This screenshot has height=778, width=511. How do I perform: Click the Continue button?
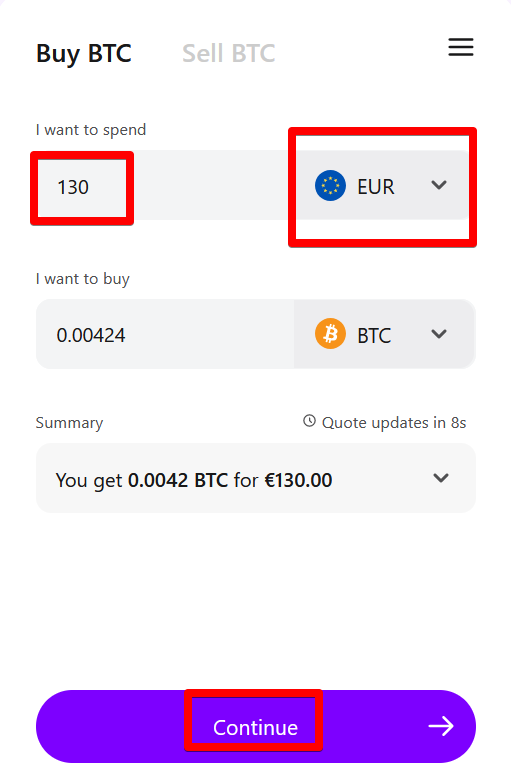click(x=256, y=726)
